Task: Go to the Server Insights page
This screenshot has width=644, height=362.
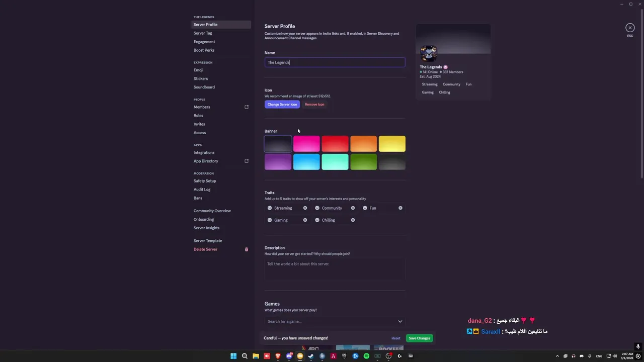Action: (206, 228)
